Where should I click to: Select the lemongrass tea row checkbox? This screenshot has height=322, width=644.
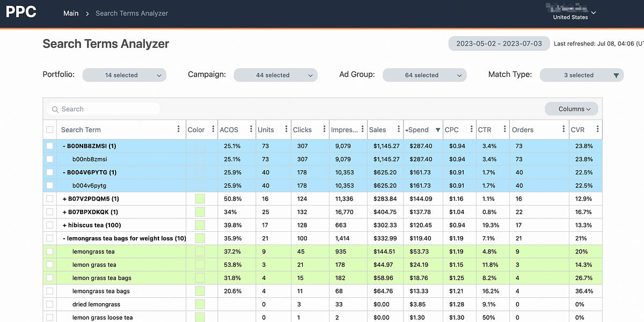pyautogui.click(x=50, y=251)
